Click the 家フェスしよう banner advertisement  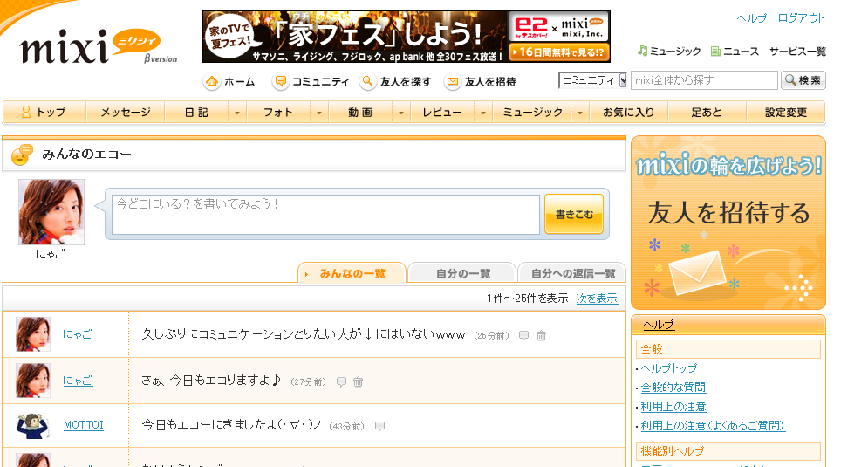pos(407,37)
